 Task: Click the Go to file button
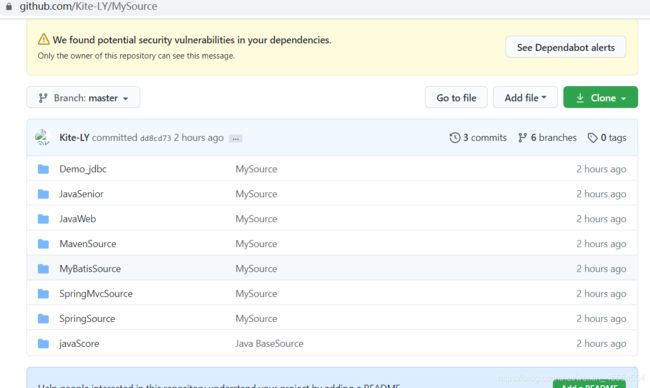(x=456, y=98)
